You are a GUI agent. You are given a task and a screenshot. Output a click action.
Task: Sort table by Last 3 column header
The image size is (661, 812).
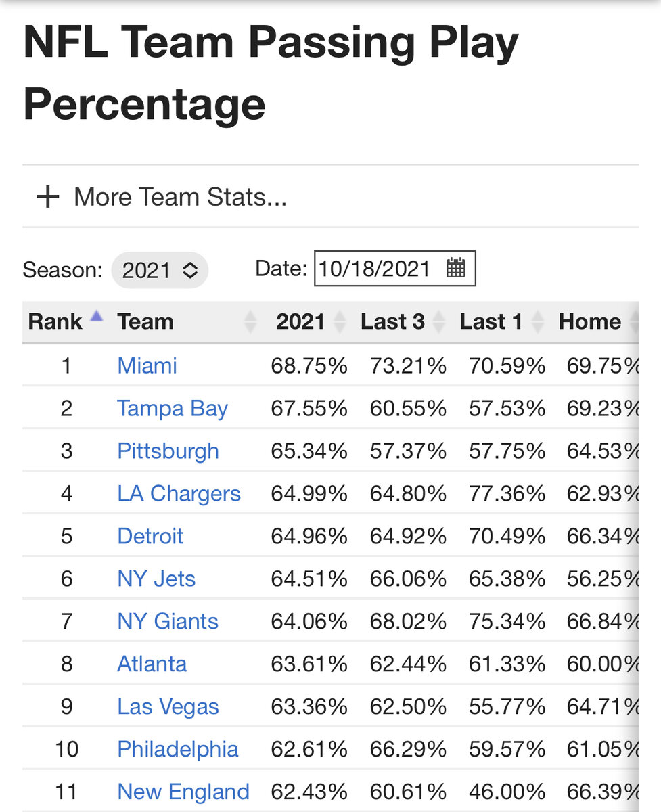[x=392, y=321]
